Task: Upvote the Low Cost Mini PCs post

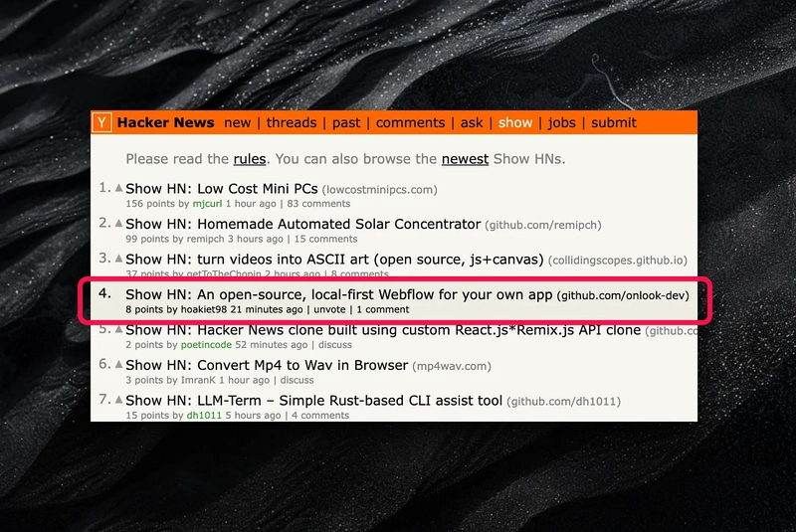Action: click(119, 188)
